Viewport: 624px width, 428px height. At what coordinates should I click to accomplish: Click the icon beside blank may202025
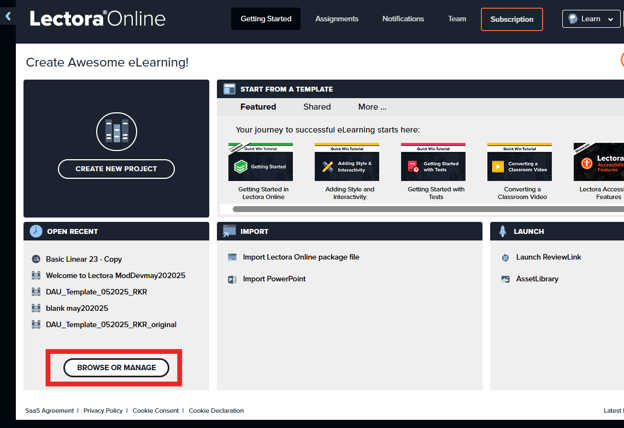(36, 308)
